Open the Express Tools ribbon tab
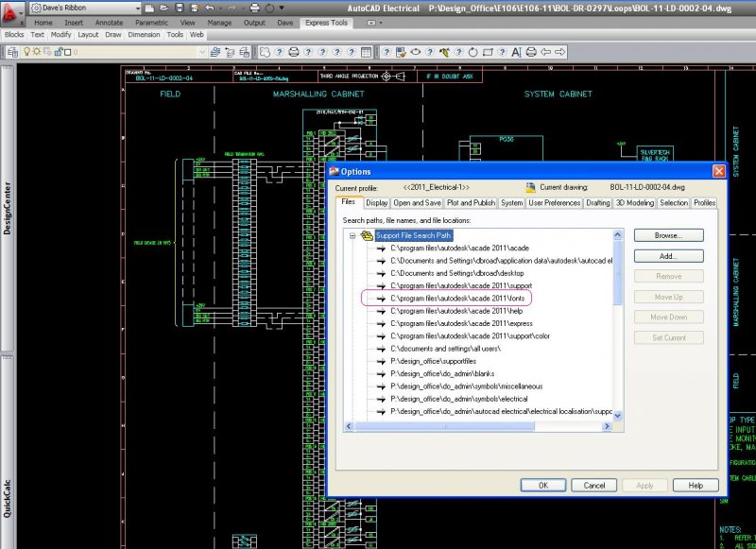Image resolution: width=756 pixels, height=549 pixels. tap(326, 22)
